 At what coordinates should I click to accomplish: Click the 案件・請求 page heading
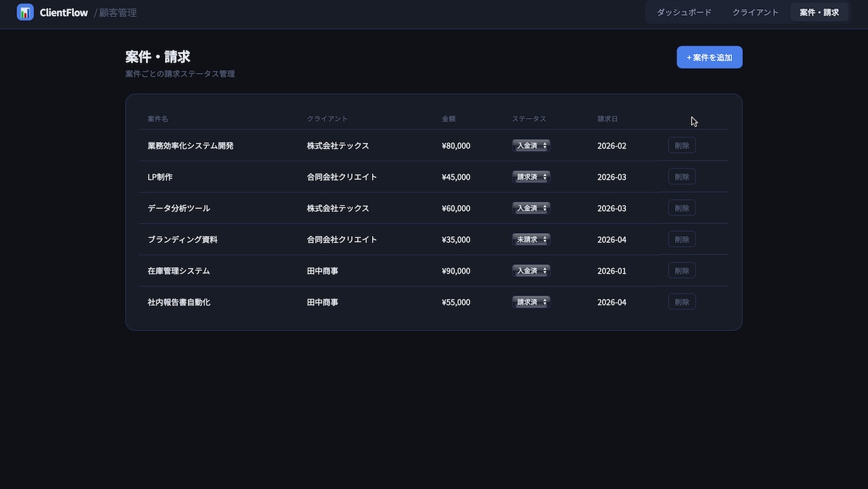click(158, 57)
